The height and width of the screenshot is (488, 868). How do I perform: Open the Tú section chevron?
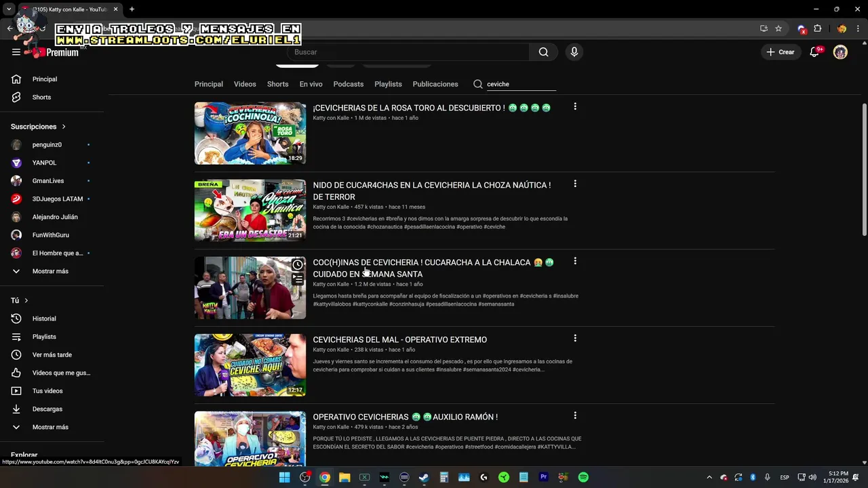click(x=26, y=300)
